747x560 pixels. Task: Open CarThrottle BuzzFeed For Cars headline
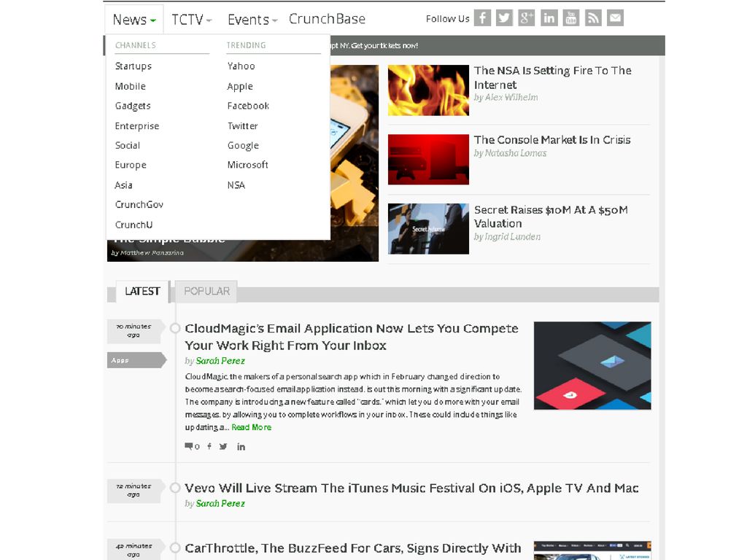click(353, 548)
